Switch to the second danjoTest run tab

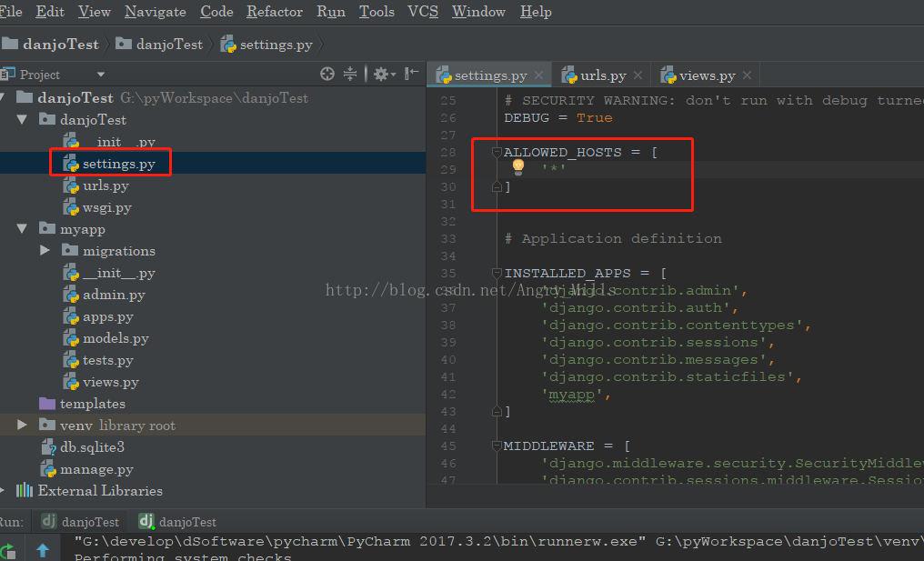coord(177,522)
